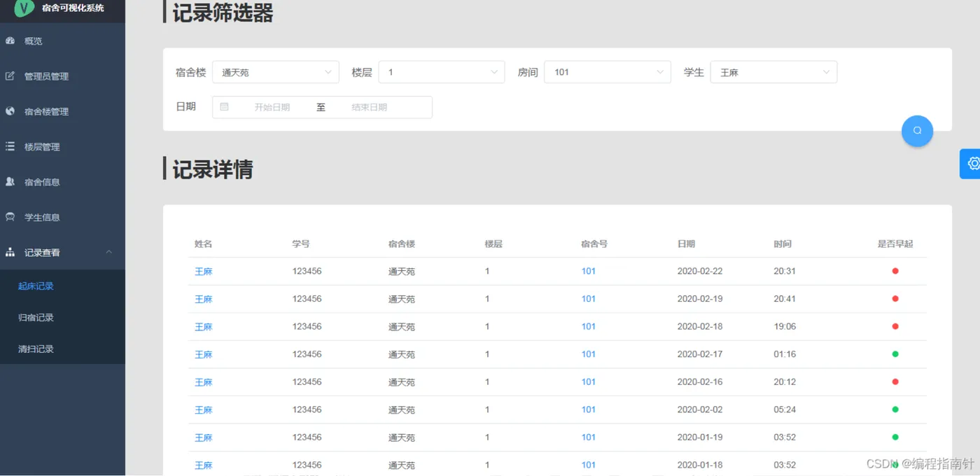980x476 pixels.
Task: Click 王麻 link in the 2020-02-22 row
Action: (x=203, y=271)
